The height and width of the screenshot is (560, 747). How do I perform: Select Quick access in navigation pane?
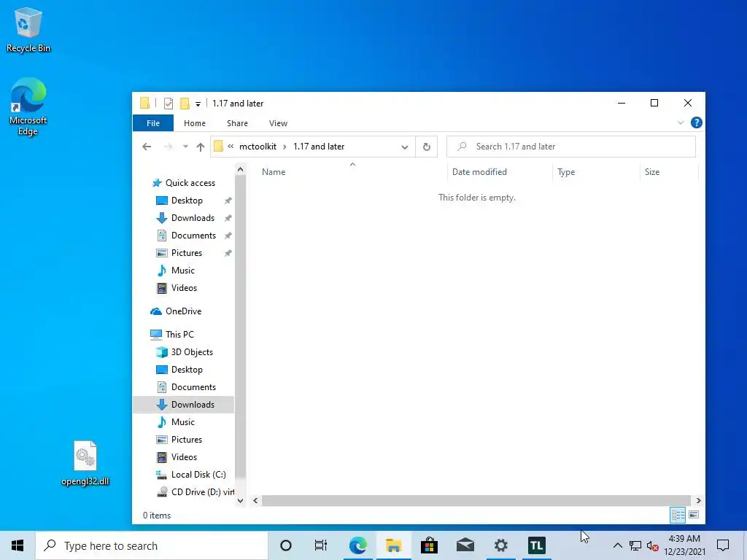(190, 183)
